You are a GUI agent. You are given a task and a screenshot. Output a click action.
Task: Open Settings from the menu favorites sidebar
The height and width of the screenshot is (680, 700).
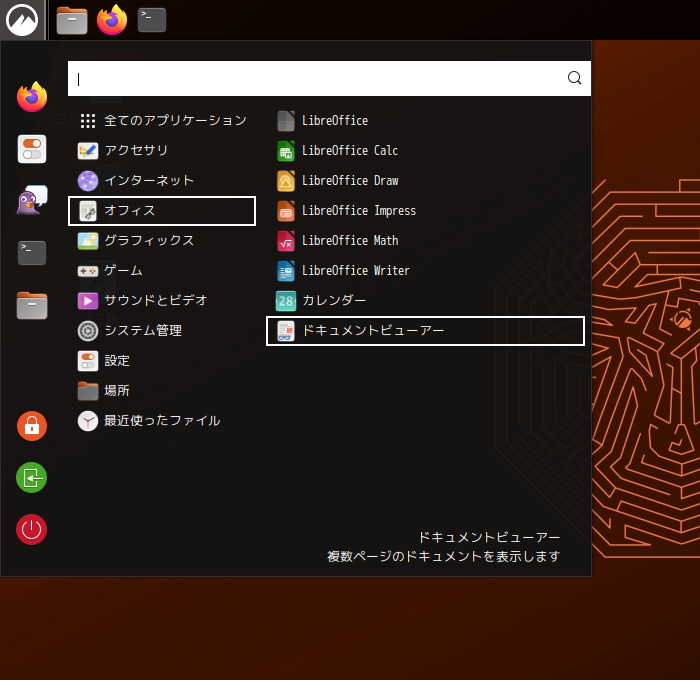coord(32,149)
